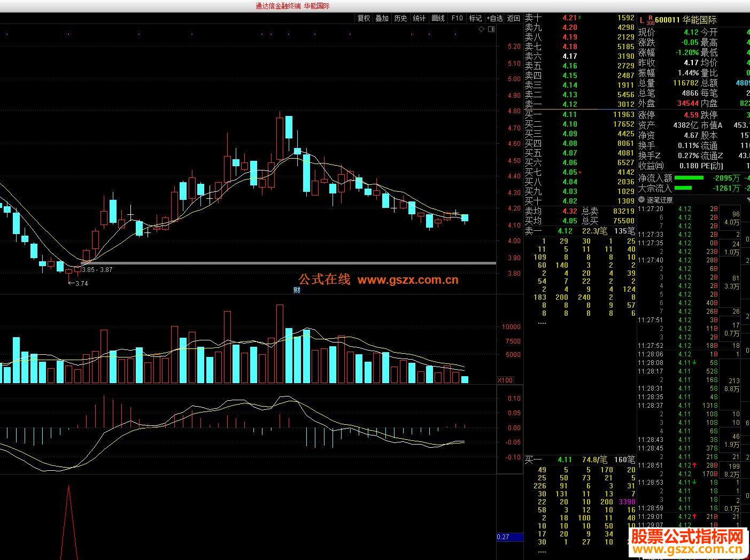Click the 财 marker under the price chart

[297, 290]
